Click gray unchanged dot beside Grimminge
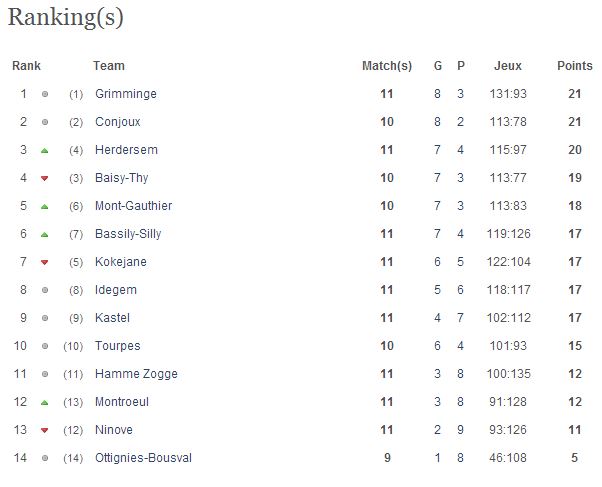This screenshot has width=602, height=487. pos(45,94)
